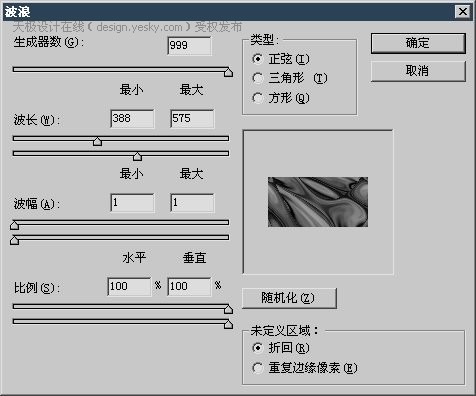Click the 取消 (Cancel) button
Screen dimensions: 476x396
pyautogui.click(x=418, y=71)
